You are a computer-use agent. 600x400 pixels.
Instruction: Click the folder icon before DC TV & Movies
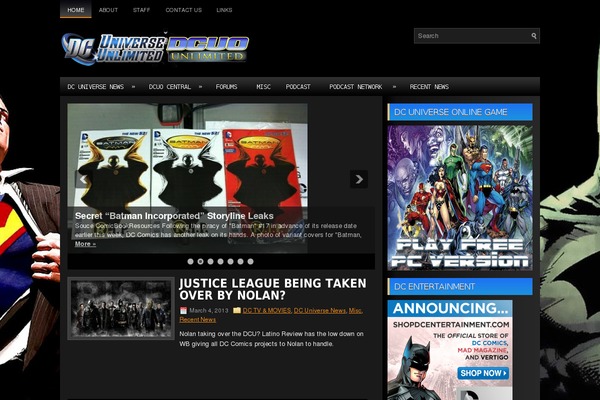tap(237, 310)
